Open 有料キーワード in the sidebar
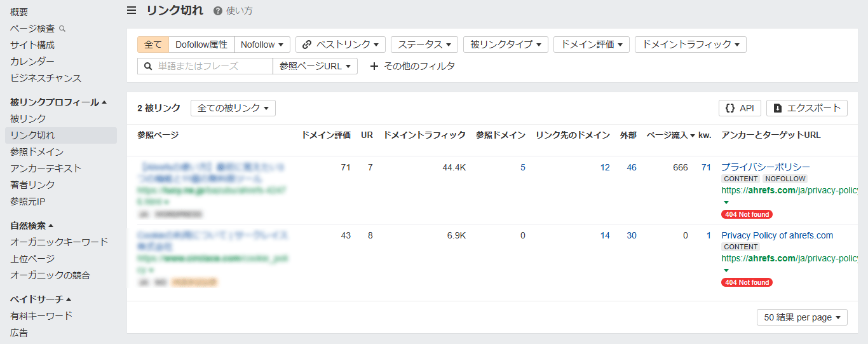Image resolution: width=868 pixels, height=344 pixels. click(41, 316)
